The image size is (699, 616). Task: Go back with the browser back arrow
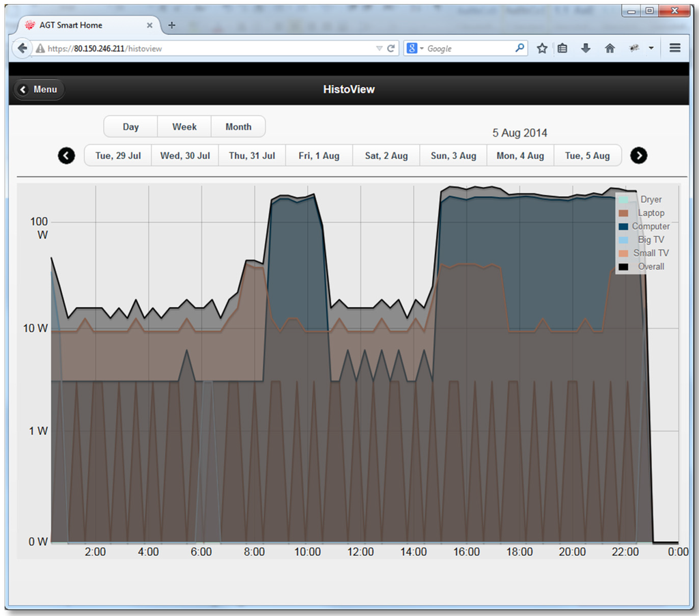22,48
